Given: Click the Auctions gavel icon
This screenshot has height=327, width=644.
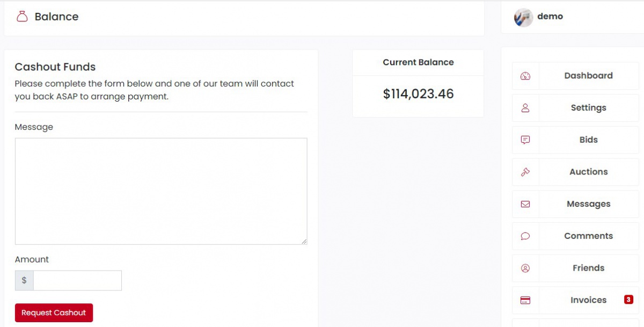Looking at the screenshot, I should point(525,172).
